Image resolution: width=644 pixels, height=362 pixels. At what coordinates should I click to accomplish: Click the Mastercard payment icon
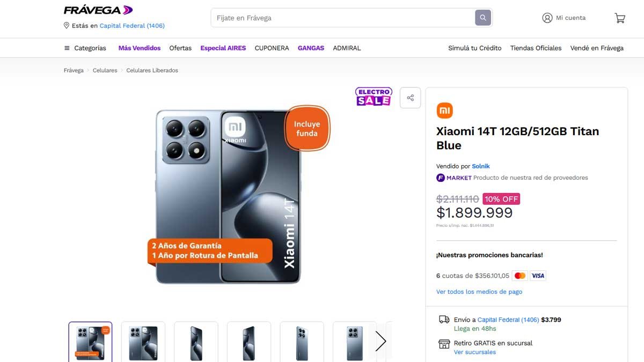519,275
